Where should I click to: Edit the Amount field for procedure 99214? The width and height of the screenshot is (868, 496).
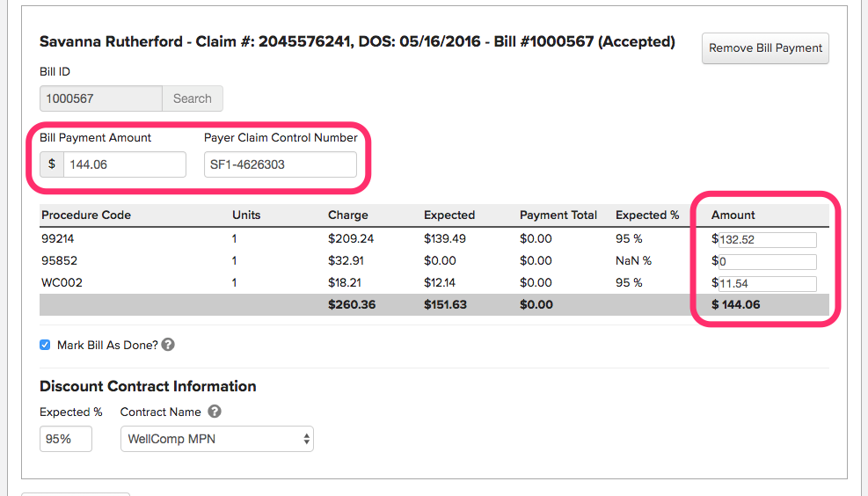767,240
